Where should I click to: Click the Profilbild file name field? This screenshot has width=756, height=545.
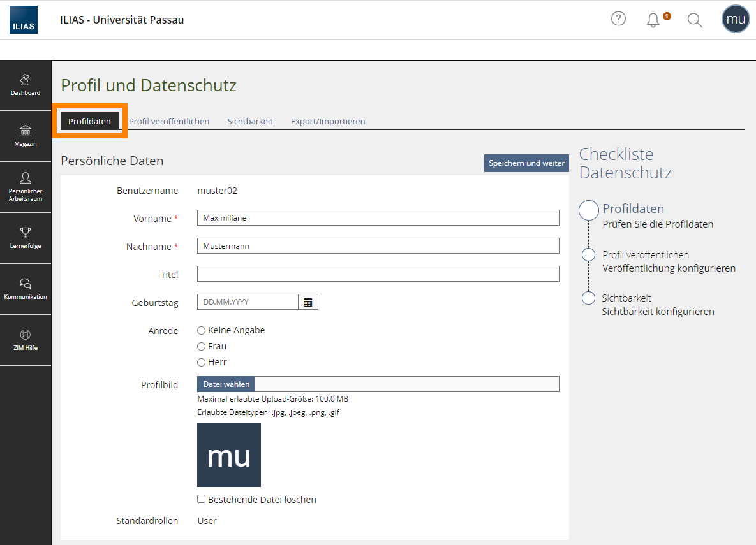click(x=407, y=384)
